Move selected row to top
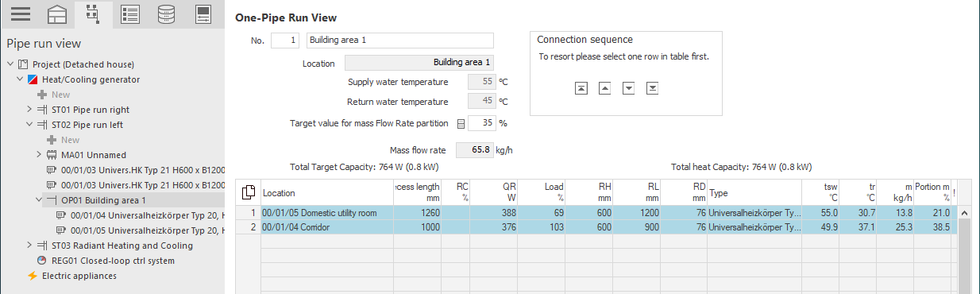The height and width of the screenshot is (294, 980). pos(581,88)
